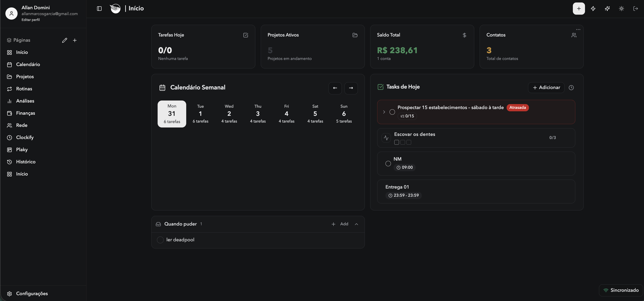Screen dimensions: 644x301
Task: Click the bird logo in header
Action: (x=115, y=9)
